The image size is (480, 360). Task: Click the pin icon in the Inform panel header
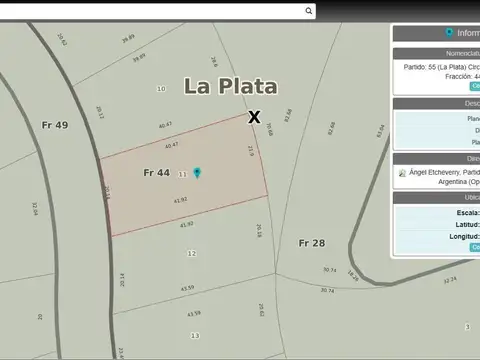coord(449,33)
